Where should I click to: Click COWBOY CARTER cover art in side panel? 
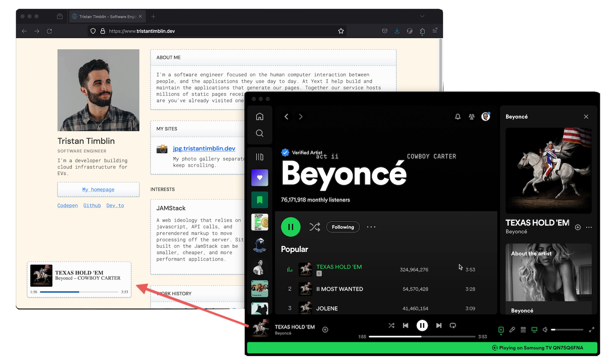[549, 171]
